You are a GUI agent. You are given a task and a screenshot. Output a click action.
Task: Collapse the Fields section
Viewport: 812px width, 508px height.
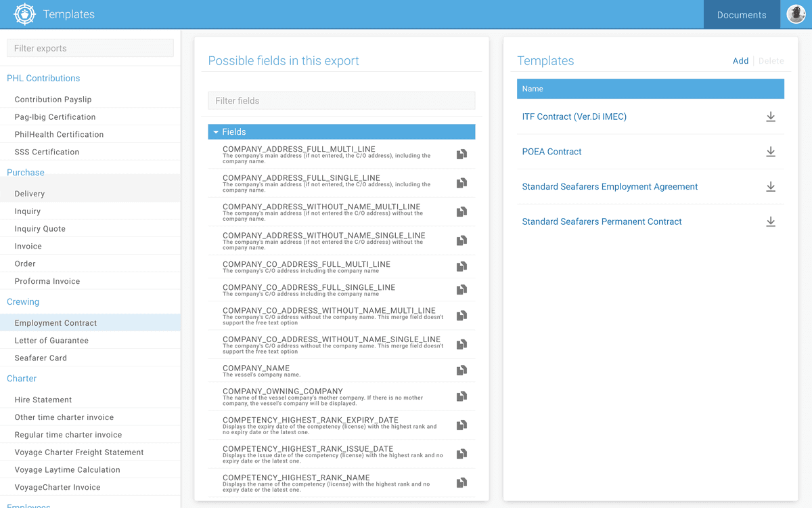216,132
